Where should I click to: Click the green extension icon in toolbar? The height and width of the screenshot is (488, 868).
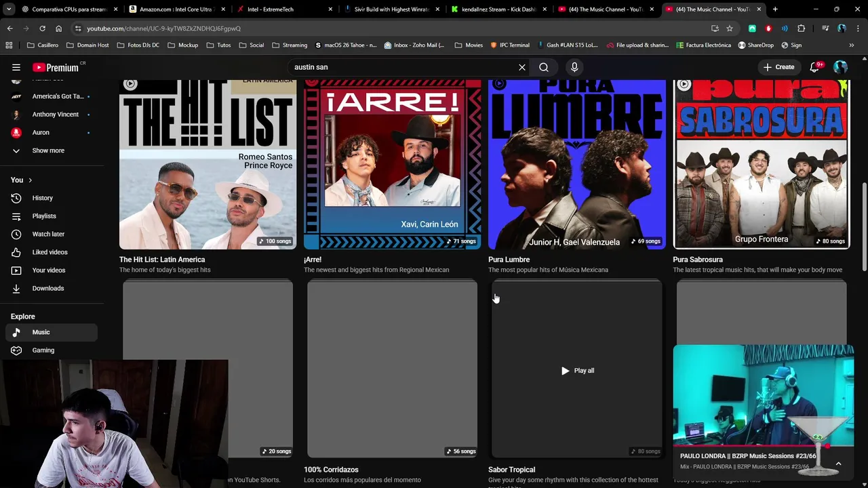point(752,28)
